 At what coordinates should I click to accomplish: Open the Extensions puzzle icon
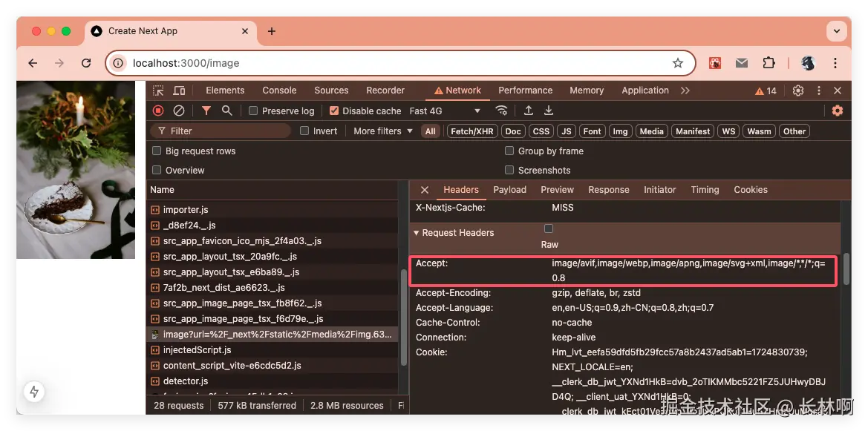click(769, 63)
